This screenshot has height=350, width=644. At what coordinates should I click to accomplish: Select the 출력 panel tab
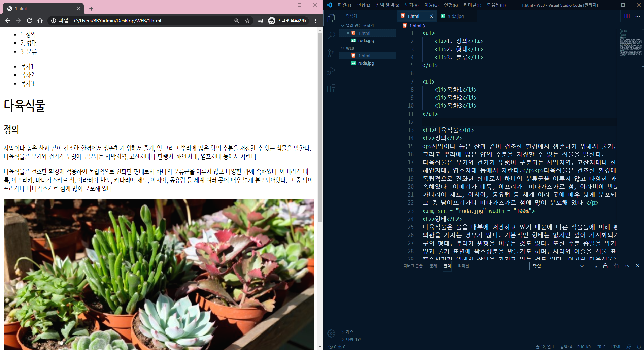(x=447, y=266)
